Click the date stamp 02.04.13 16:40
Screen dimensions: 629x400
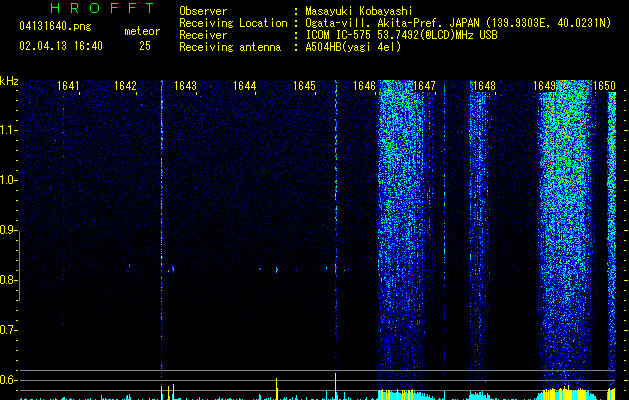coord(61,46)
